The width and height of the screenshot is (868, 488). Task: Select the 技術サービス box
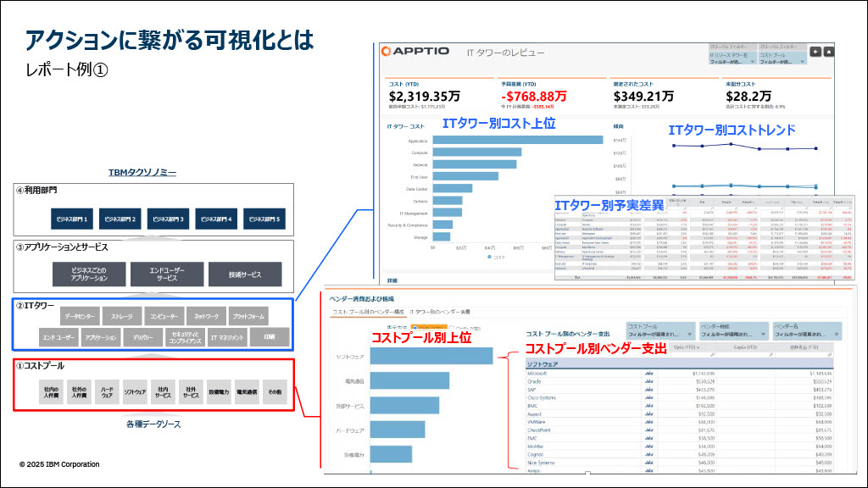tap(245, 274)
